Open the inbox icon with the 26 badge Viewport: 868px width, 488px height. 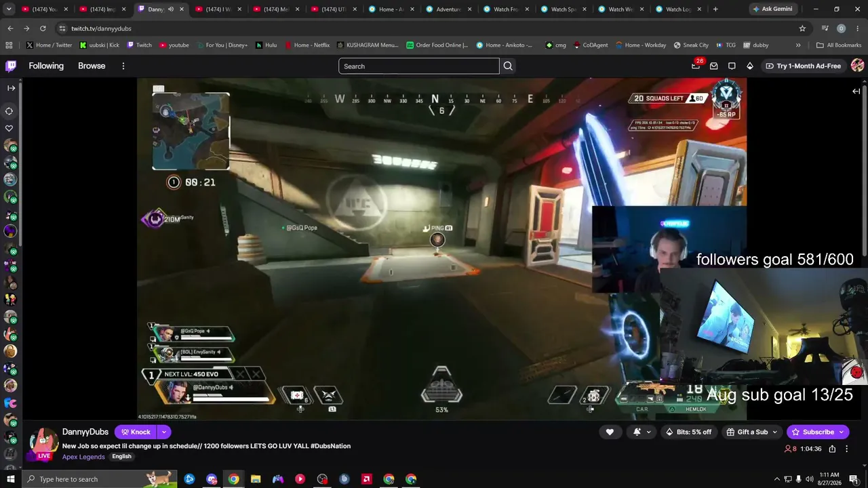696,66
